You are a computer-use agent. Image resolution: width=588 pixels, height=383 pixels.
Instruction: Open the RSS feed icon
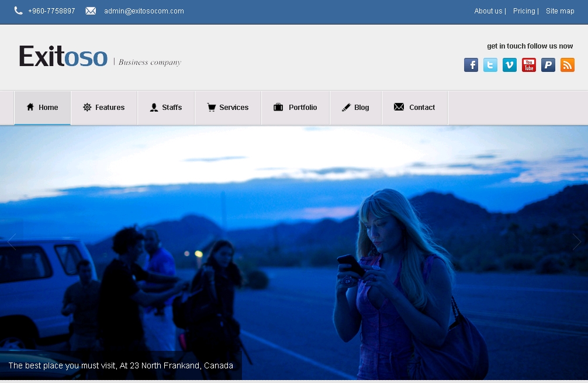[x=568, y=65]
